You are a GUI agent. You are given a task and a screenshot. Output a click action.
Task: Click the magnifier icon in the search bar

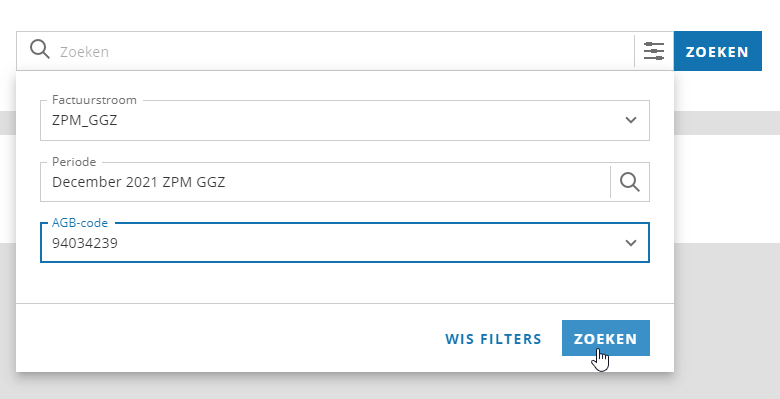pyautogui.click(x=39, y=50)
